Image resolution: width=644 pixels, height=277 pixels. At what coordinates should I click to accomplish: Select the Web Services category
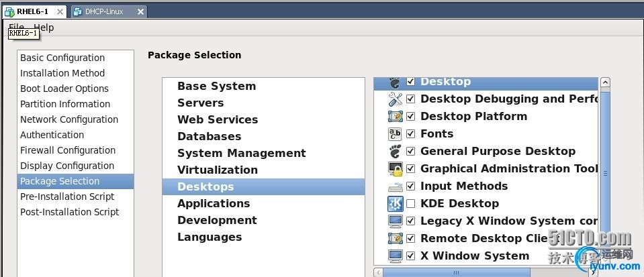pos(263,120)
